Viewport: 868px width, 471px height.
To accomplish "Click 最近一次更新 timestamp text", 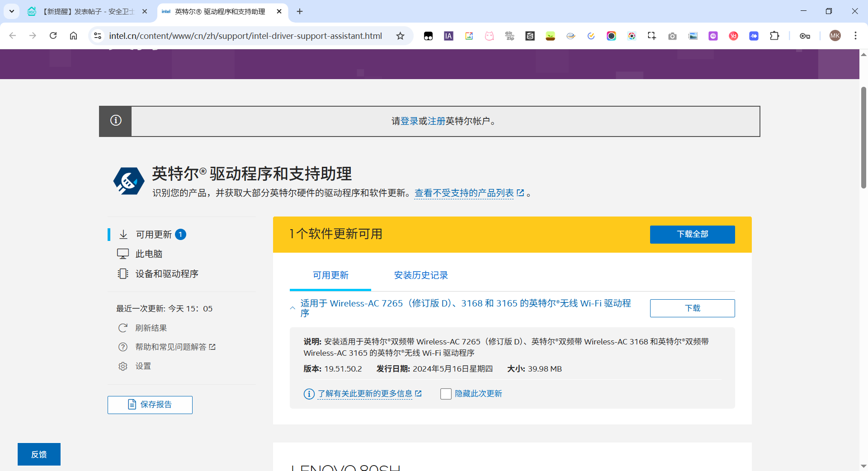I will click(x=164, y=309).
